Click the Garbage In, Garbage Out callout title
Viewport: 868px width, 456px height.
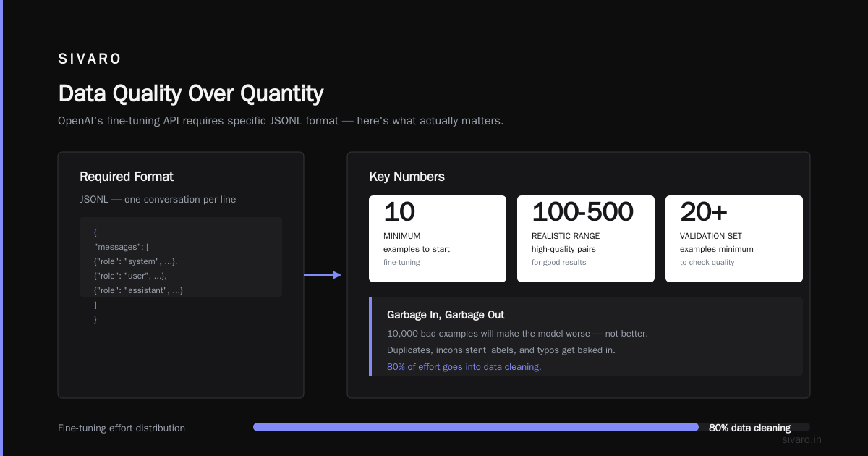(446, 315)
